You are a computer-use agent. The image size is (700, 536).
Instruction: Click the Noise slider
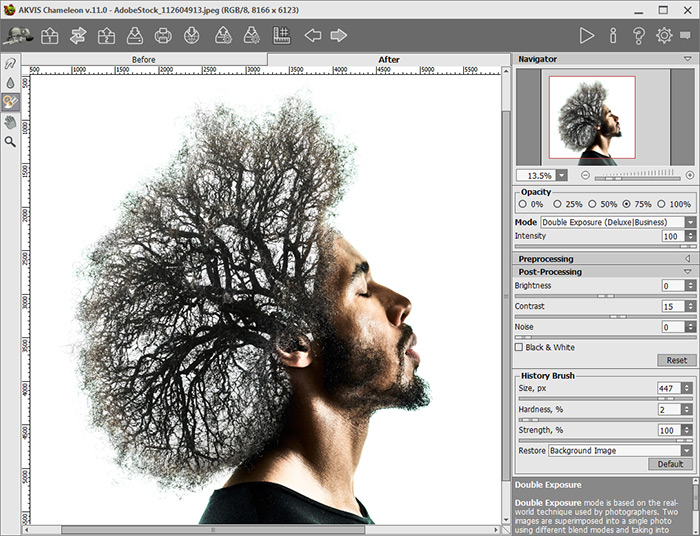605,337
